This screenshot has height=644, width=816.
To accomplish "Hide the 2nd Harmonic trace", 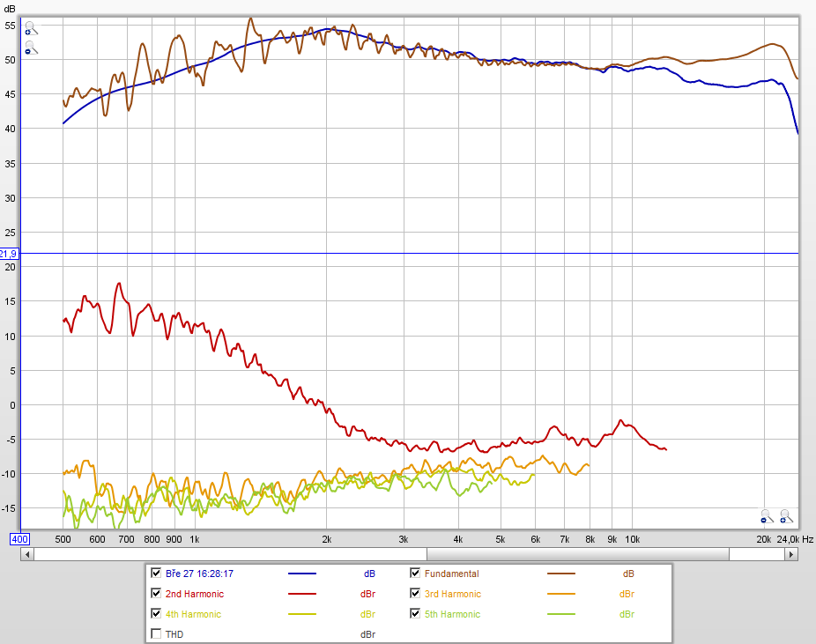I will click(156, 593).
